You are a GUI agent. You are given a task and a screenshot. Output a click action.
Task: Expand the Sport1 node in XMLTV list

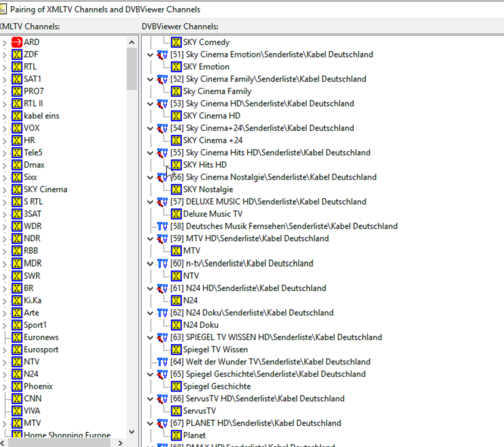tap(4, 325)
